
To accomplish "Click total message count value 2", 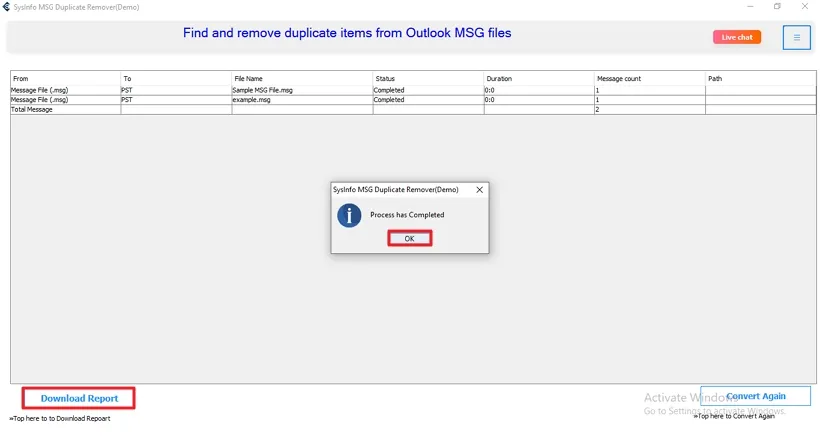I will pyautogui.click(x=650, y=109).
